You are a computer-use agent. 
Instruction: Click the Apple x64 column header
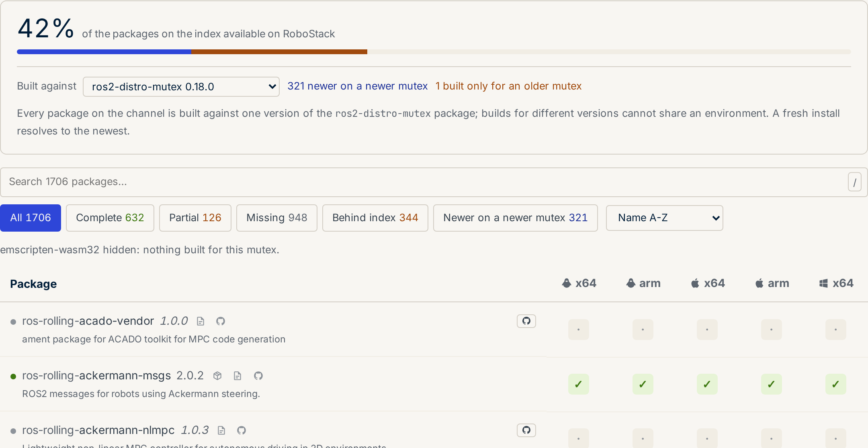(x=707, y=283)
